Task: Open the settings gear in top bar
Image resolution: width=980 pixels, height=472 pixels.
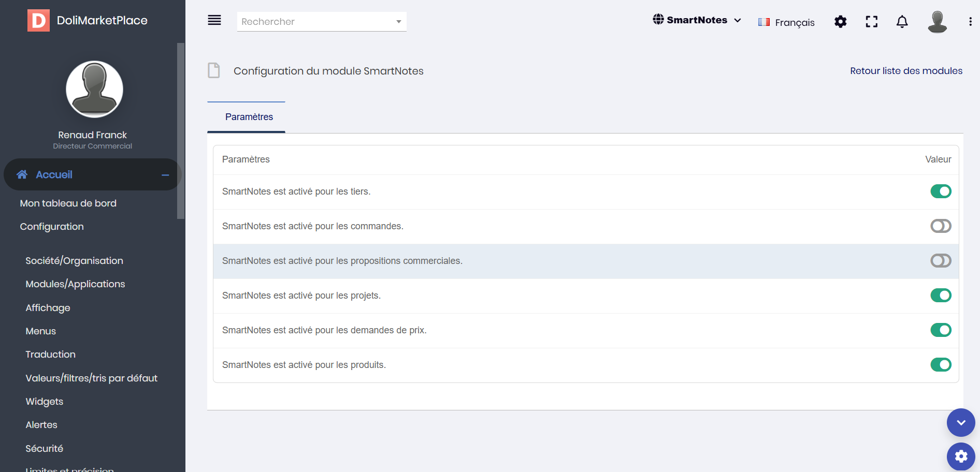Action: pos(841,22)
